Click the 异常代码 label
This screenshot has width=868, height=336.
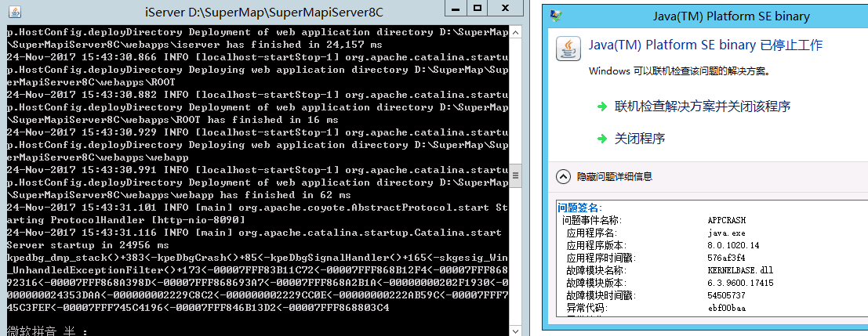(587, 308)
